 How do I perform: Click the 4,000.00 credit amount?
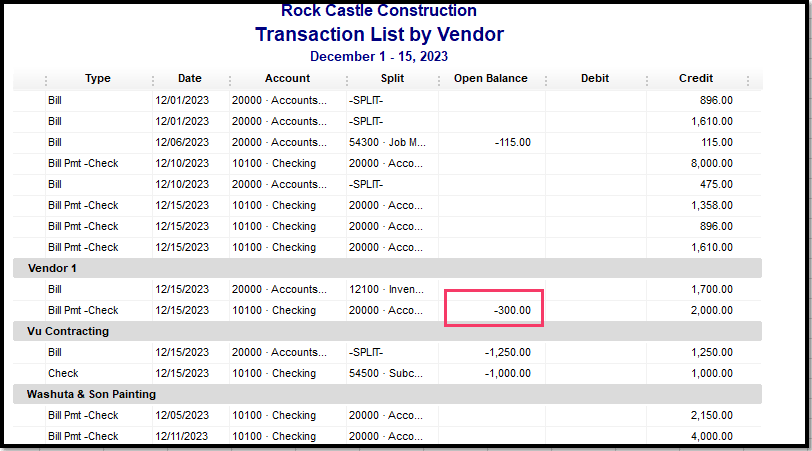712,436
